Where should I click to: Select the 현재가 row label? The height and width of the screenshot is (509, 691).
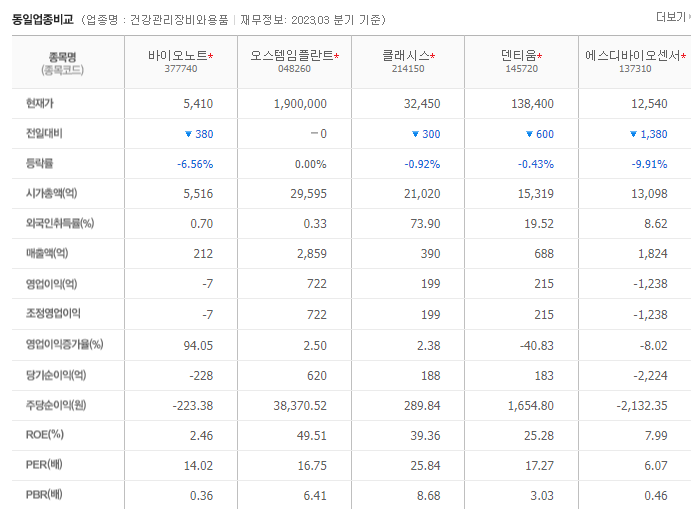click(x=40, y=103)
